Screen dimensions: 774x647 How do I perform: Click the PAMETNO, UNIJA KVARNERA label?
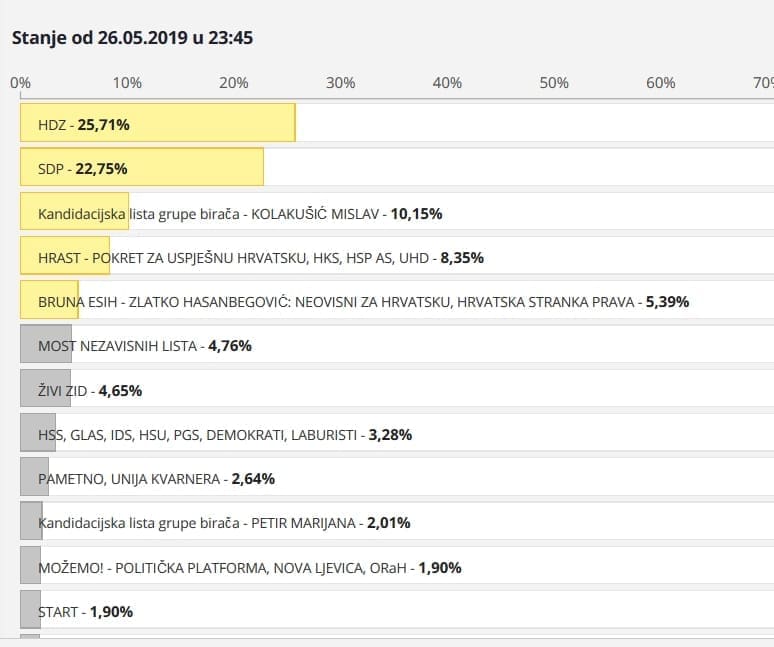coord(156,478)
